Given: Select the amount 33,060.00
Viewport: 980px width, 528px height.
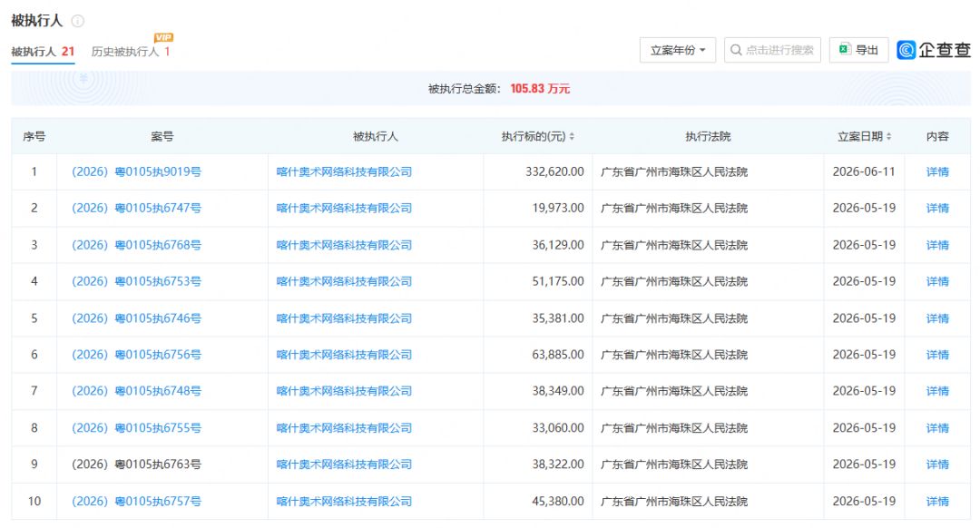Looking at the screenshot, I should click(x=558, y=428).
